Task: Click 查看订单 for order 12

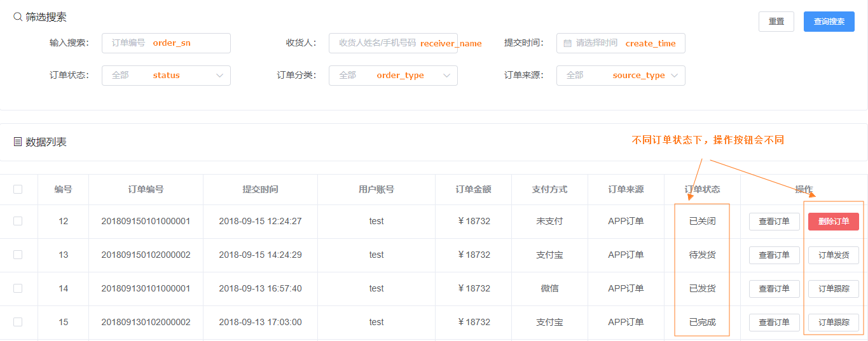Action: tap(774, 222)
